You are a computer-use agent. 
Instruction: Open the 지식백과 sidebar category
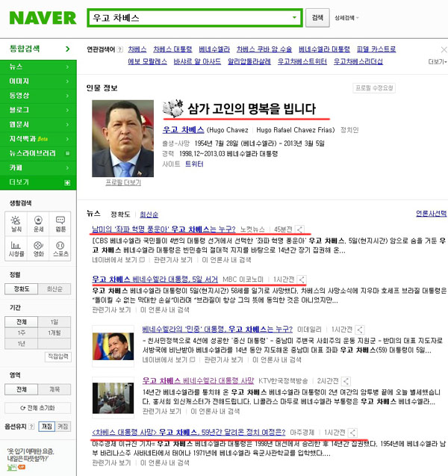(38, 139)
